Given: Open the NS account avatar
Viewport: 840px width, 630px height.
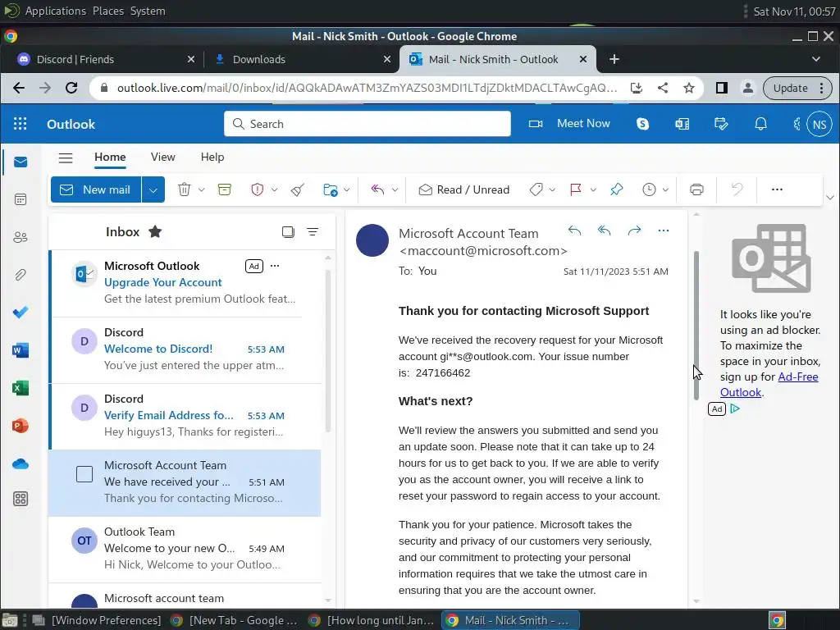Looking at the screenshot, I should [819, 125].
